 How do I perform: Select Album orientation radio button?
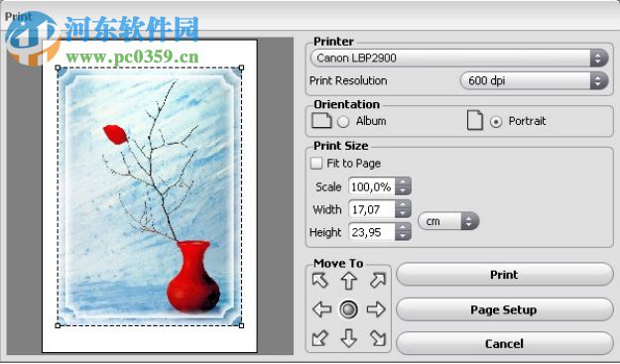coord(343,122)
